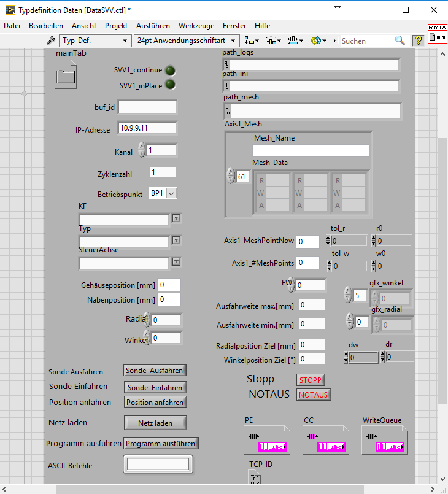The width and height of the screenshot is (448, 494).
Task: Expand the Betriebspunkt BP1 dropdown
Action: 171,193
